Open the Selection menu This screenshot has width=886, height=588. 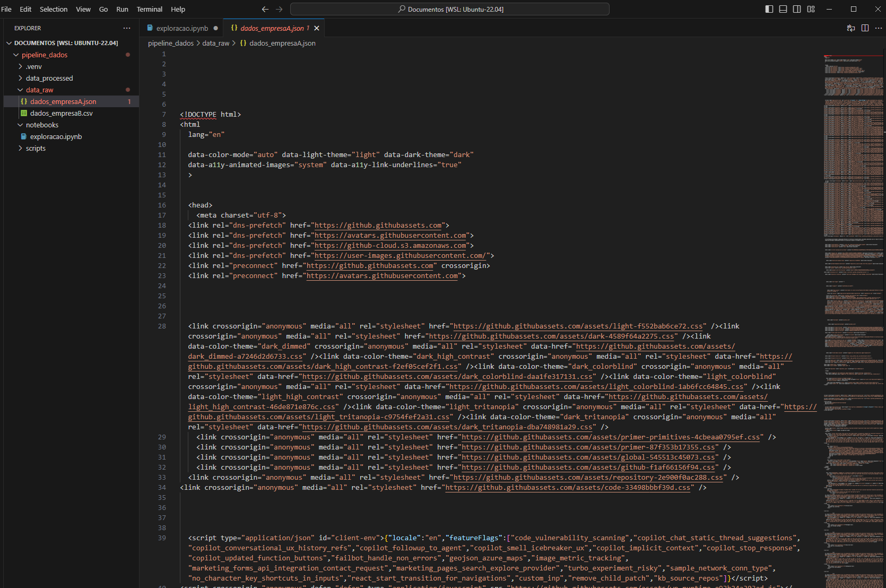tap(54, 9)
